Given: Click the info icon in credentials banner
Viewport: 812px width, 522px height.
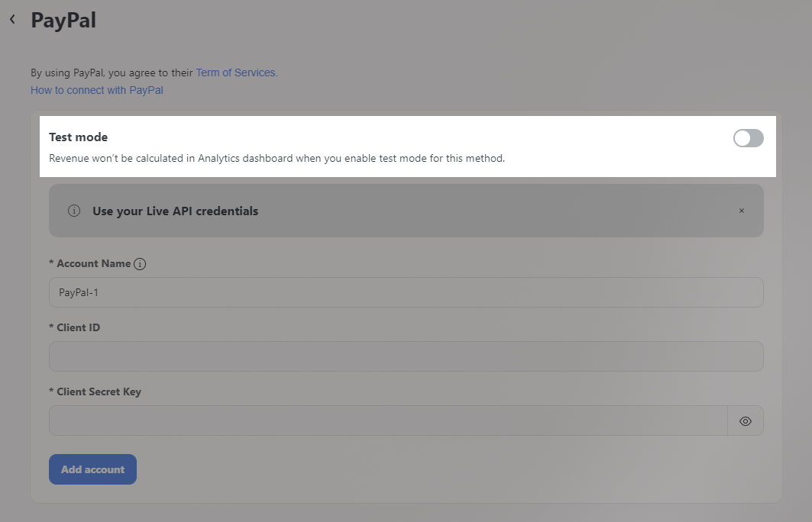Looking at the screenshot, I should [x=74, y=211].
